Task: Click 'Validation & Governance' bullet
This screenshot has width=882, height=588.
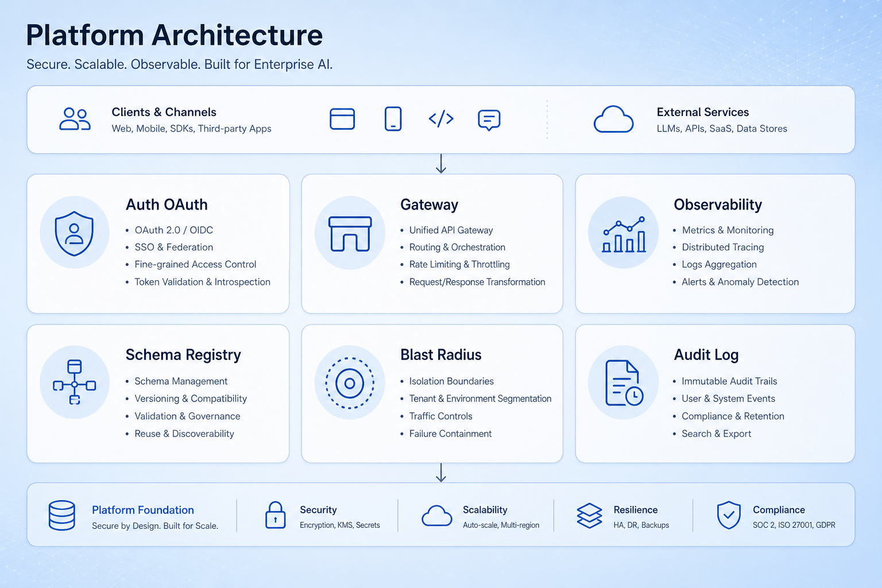Action: coord(187,416)
